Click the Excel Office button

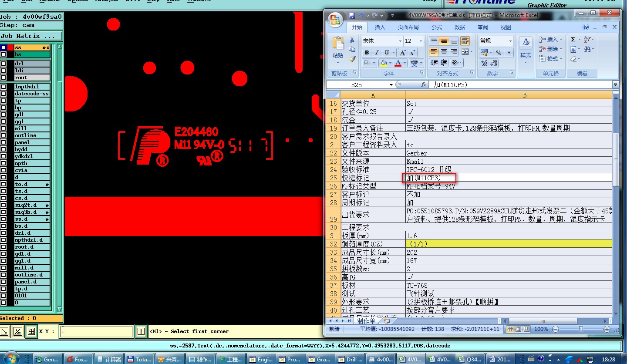[x=336, y=20]
